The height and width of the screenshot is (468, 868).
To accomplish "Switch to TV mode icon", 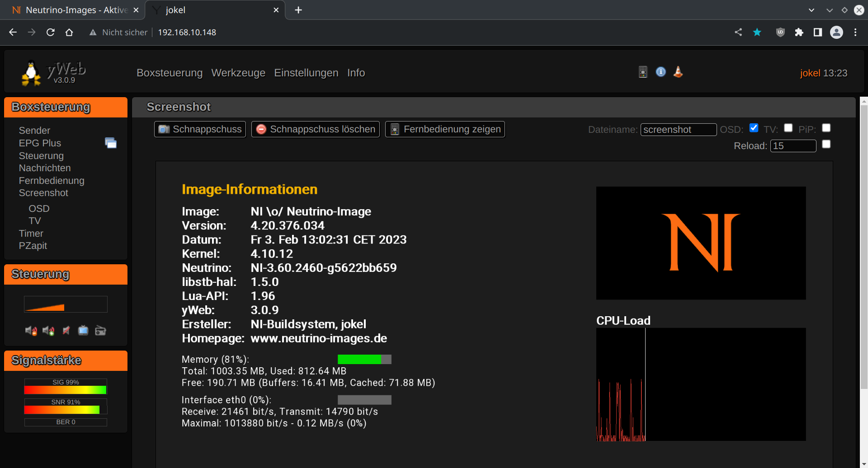I will [x=83, y=331].
